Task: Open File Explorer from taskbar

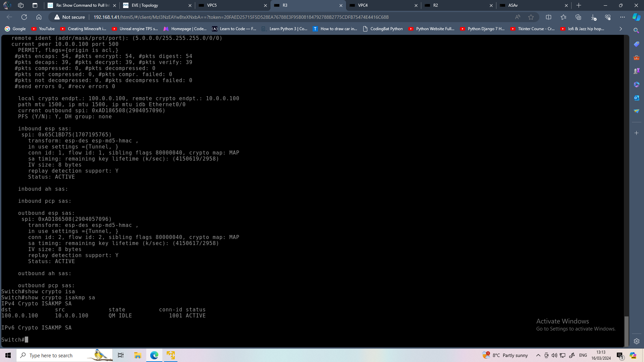Action: point(138,355)
